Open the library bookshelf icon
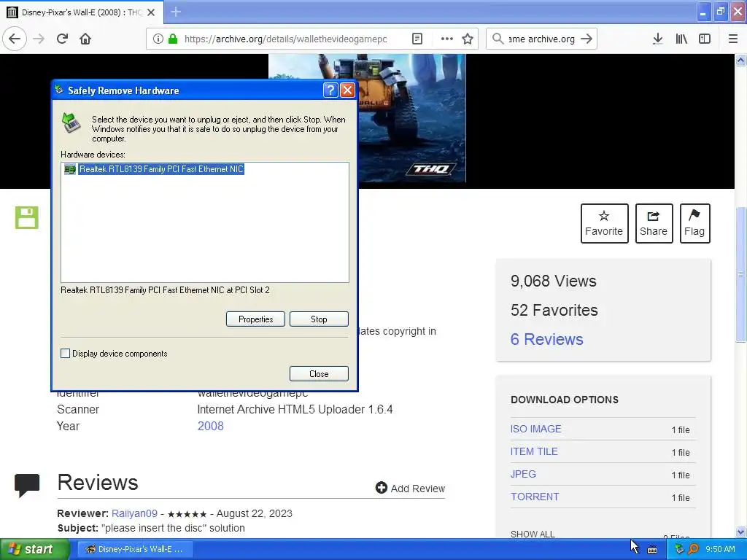Viewport: 747px width, 560px height. (681, 39)
